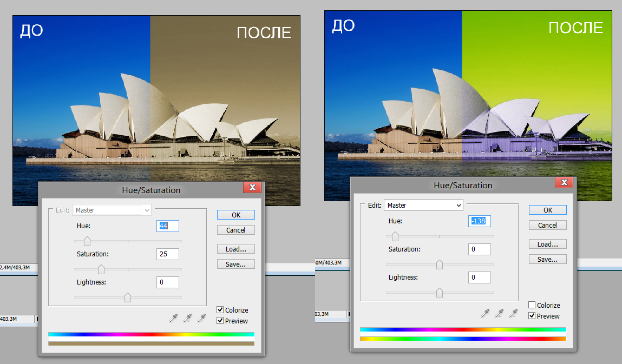Select the subtract-from-sample eyedropper in right dialog
This screenshot has height=364, width=622.
(x=513, y=313)
